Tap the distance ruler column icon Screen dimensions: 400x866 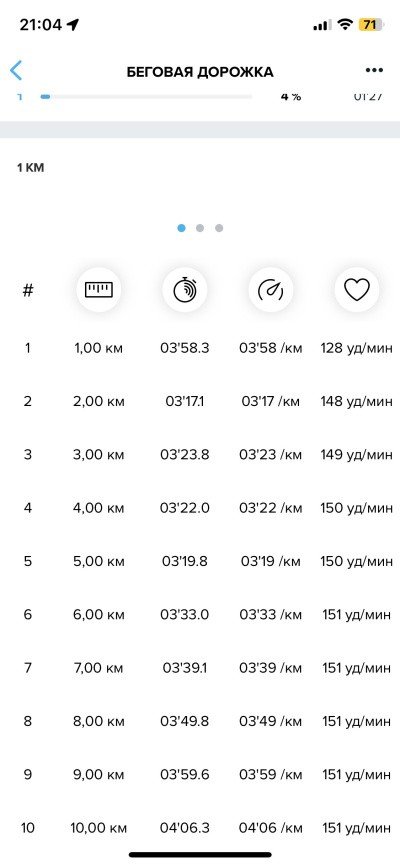point(98,289)
